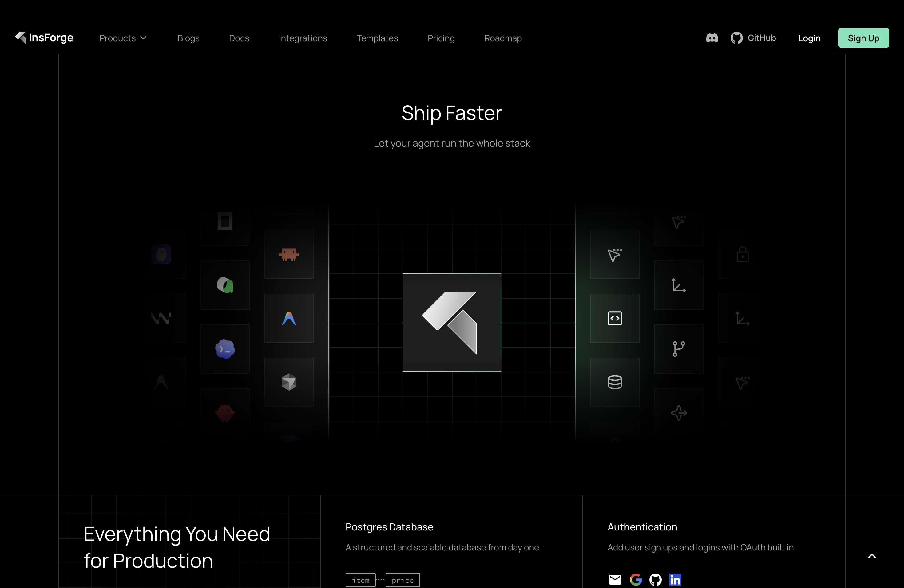Click 'Let your agent run the whole stack'

pos(452,143)
